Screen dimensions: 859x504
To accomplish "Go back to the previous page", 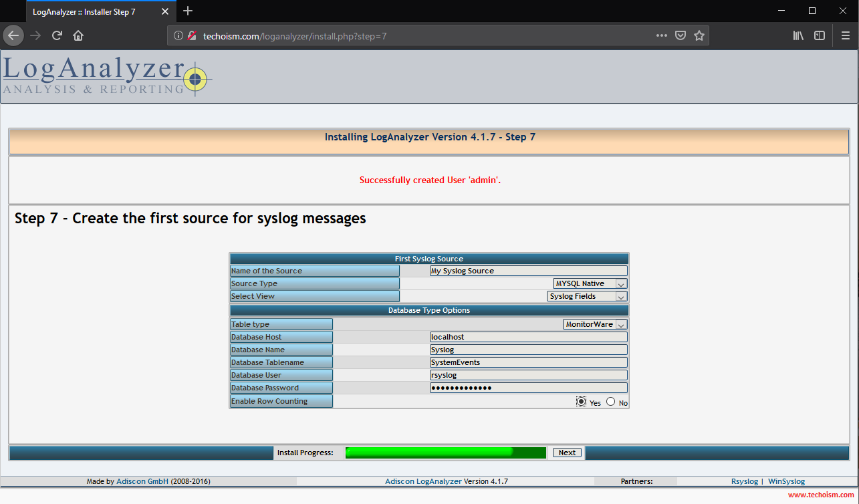I will pos(13,35).
